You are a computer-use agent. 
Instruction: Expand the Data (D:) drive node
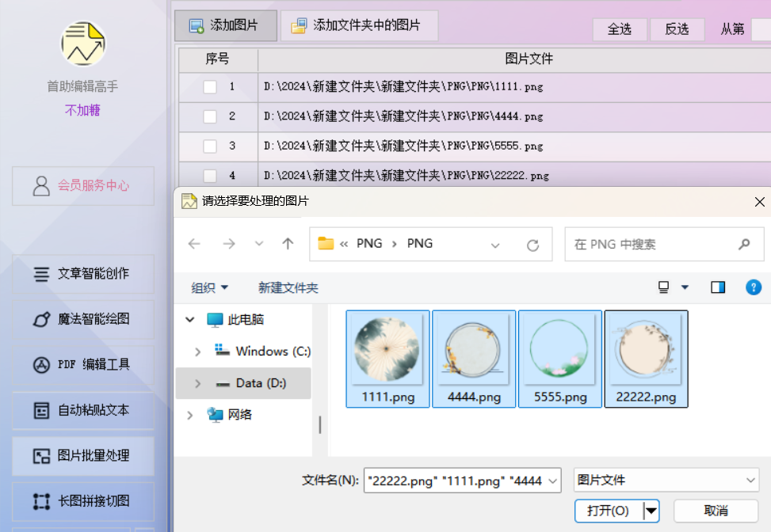(197, 383)
